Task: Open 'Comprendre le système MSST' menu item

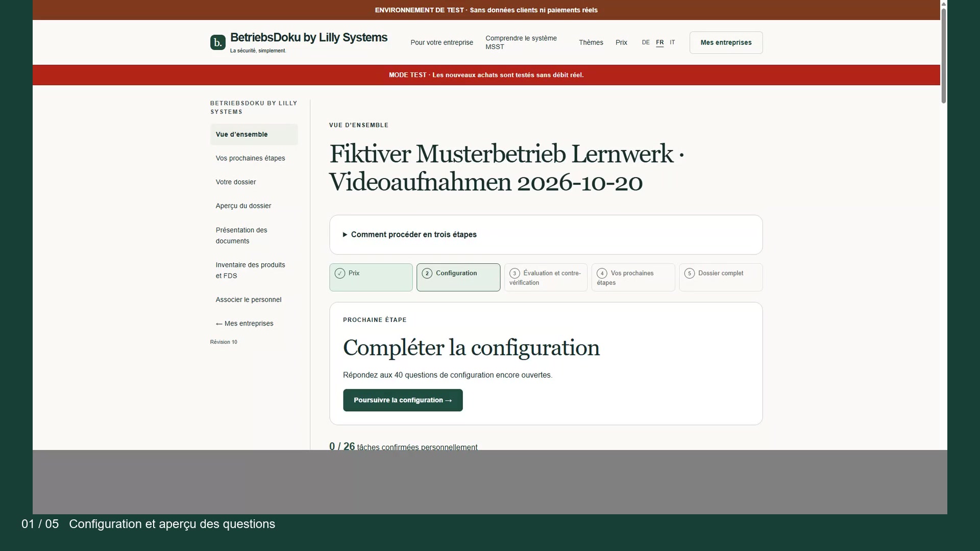Action: tap(526, 42)
